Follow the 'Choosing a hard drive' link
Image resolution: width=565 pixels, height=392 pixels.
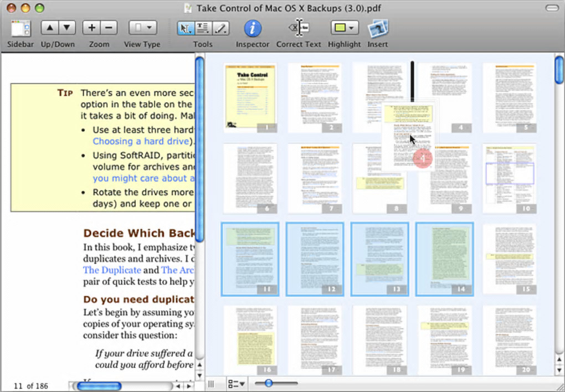coord(141,141)
